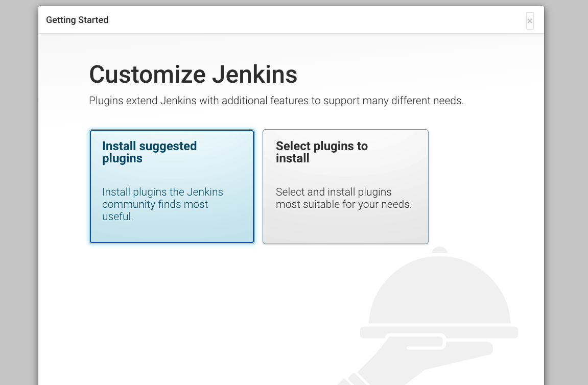
Task: Choose Select plugins to install option
Action: click(345, 186)
